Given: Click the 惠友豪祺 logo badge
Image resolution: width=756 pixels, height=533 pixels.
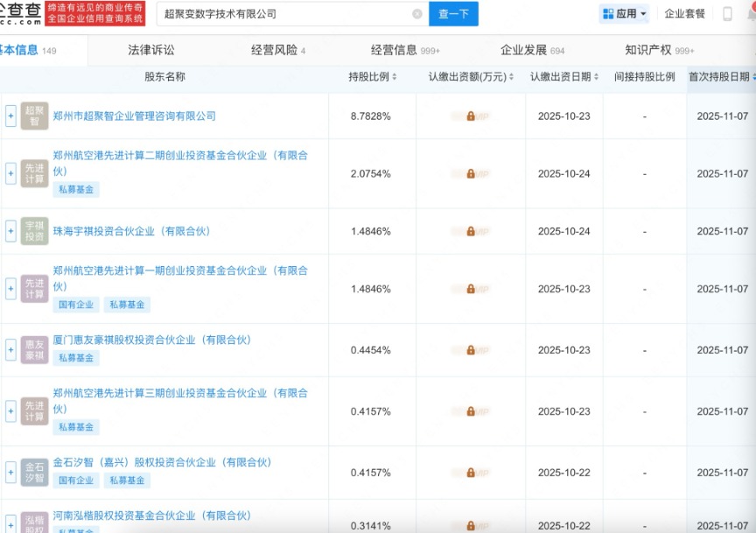Looking at the screenshot, I should [34, 350].
